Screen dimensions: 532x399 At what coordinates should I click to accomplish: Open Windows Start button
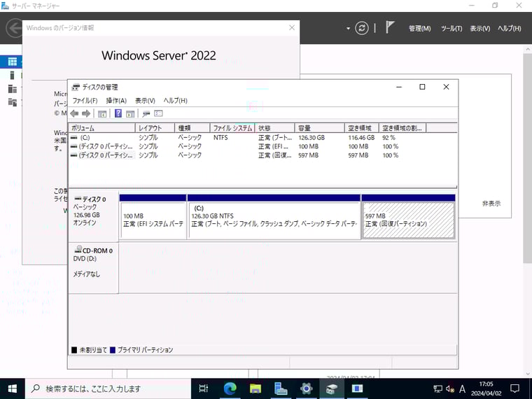(12, 388)
